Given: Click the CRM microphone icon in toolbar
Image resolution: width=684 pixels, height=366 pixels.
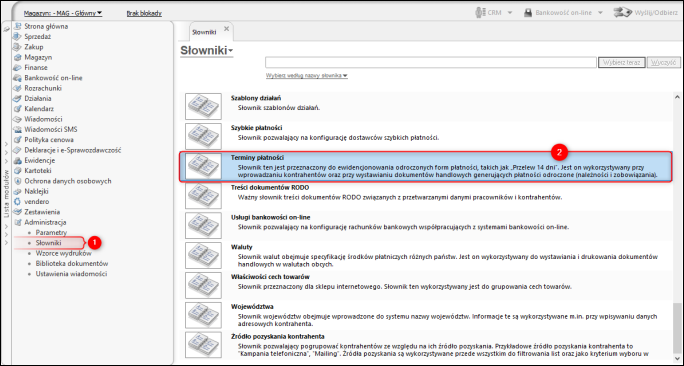Looking at the screenshot, I should click(x=480, y=13).
